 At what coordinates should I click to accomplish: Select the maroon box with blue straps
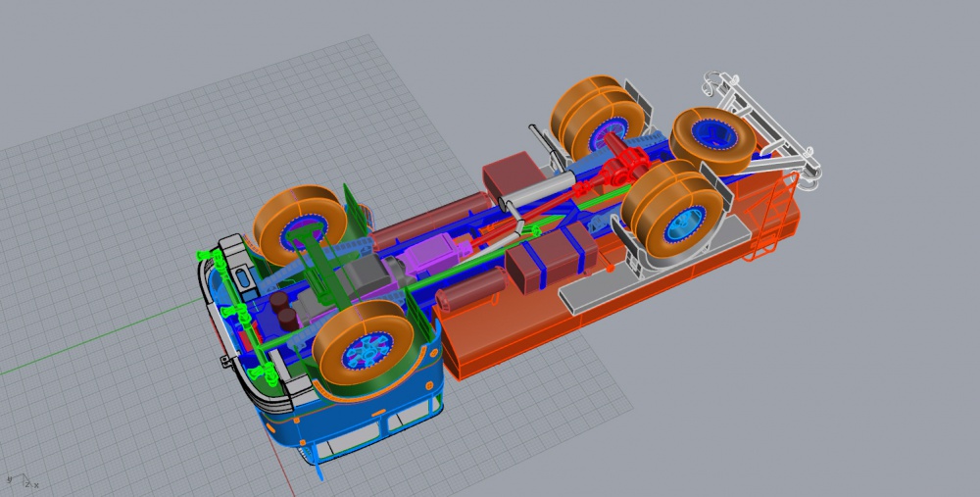pos(553,258)
